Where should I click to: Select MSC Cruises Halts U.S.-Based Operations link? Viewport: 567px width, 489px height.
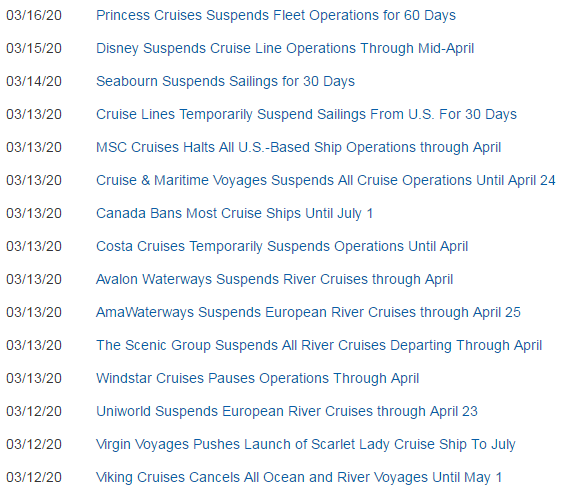(298, 148)
